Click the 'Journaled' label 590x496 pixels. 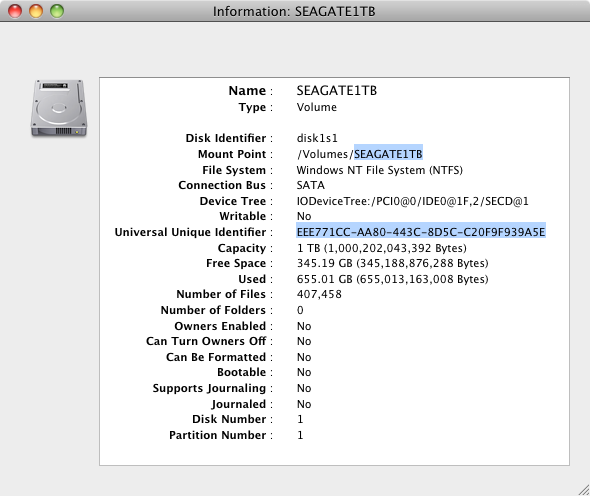[x=239, y=404]
